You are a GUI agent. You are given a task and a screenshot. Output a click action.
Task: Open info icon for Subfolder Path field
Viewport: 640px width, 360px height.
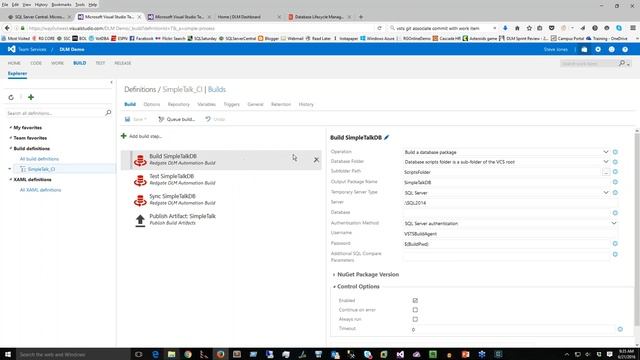[x=615, y=172]
